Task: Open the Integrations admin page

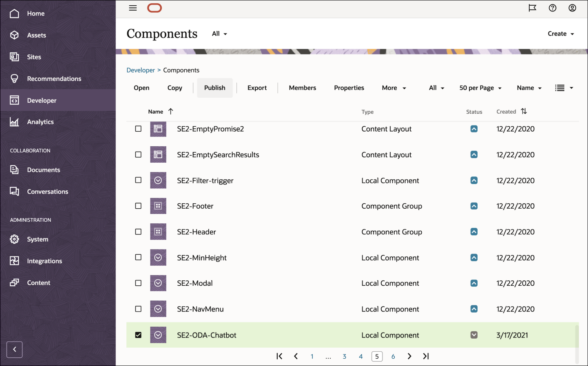Action: 44,261
